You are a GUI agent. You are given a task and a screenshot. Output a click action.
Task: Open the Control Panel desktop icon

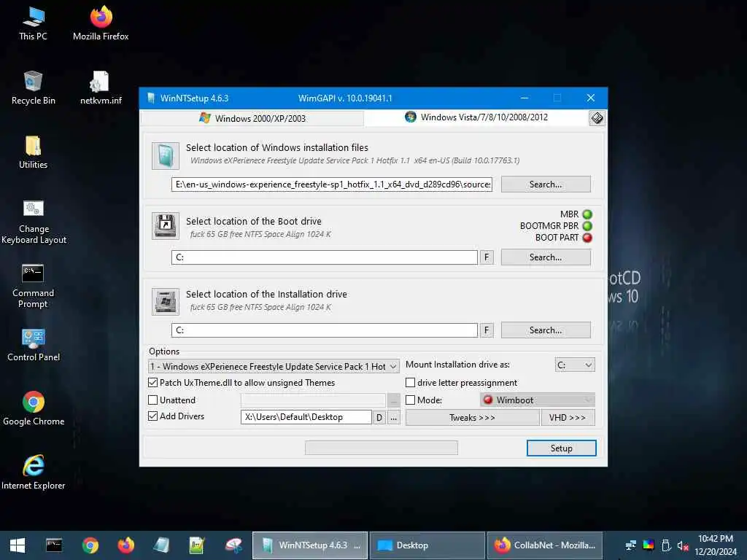pos(34,345)
